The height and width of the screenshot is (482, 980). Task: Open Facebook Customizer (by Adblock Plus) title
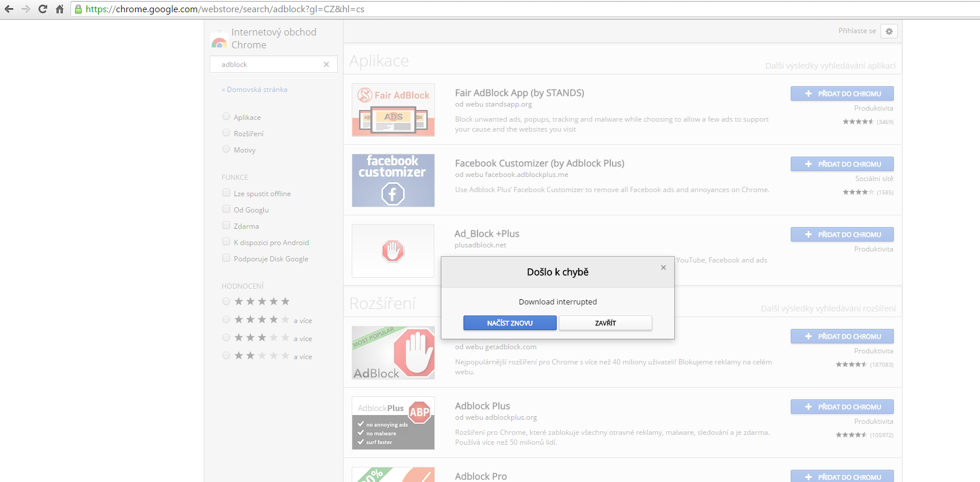click(x=540, y=164)
